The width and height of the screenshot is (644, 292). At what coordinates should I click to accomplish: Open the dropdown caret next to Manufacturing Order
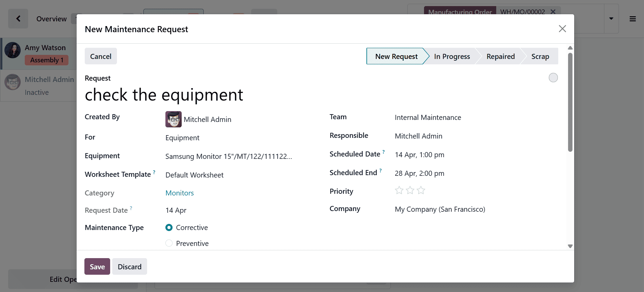point(611,19)
